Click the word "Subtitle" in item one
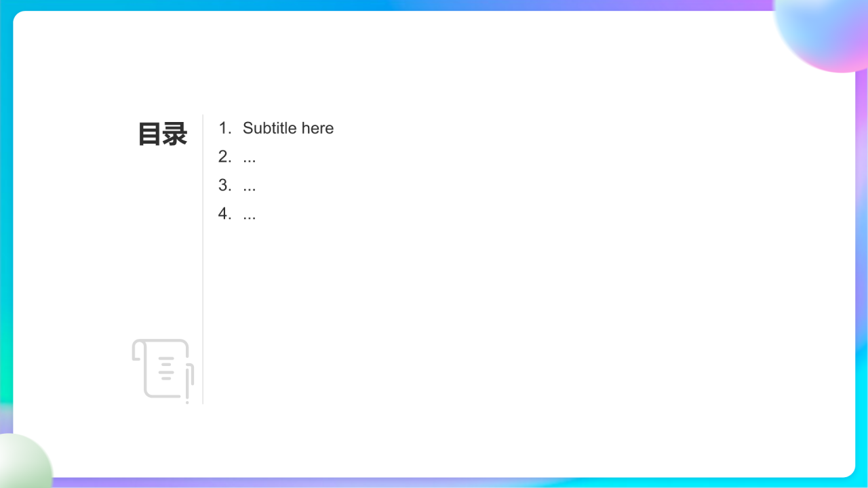The height and width of the screenshot is (488, 868). [x=270, y=128]
